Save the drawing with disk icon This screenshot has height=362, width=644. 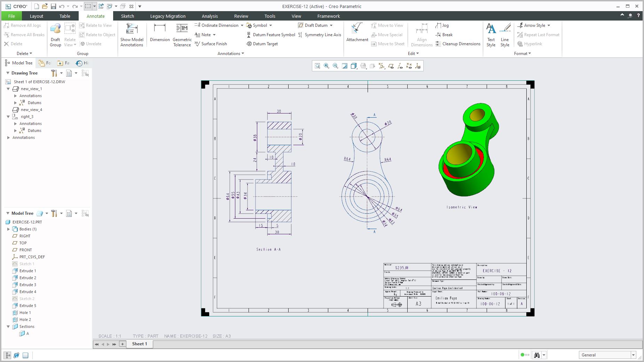(53, 6)
